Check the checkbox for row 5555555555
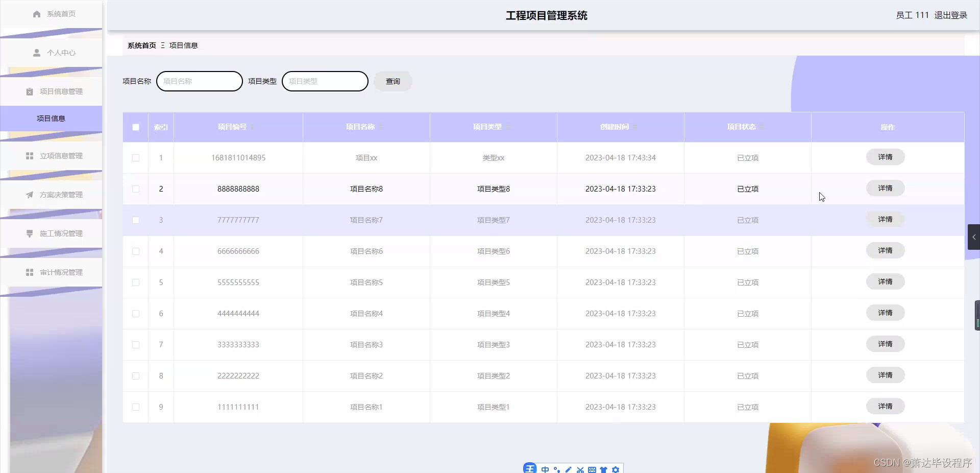Screen dimensions: 980x473 tap(136, 282)
